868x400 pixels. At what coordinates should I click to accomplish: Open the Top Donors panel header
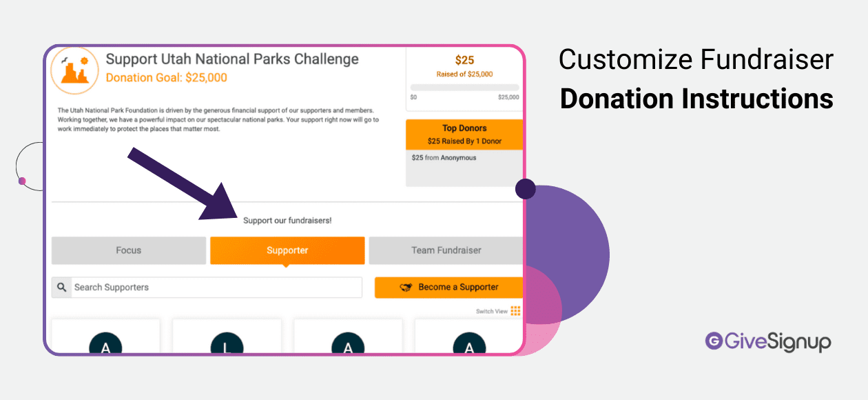tap(464, 128)
